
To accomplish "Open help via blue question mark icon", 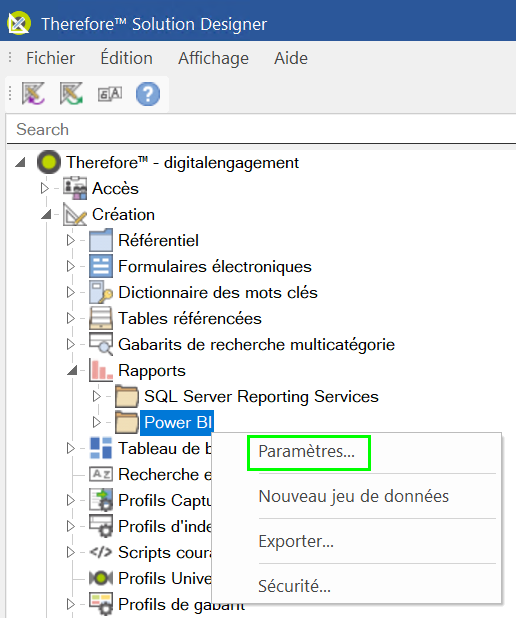I will 148,94.
